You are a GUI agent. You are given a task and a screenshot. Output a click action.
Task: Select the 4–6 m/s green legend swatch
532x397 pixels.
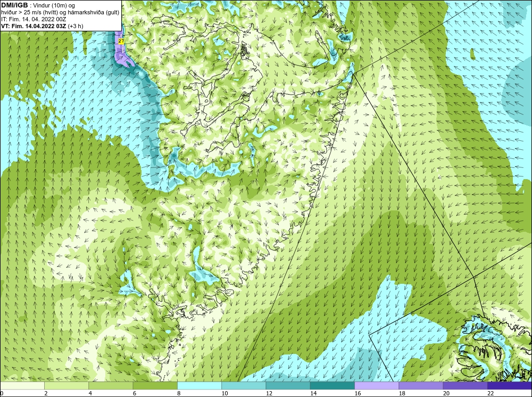point(111,386)
